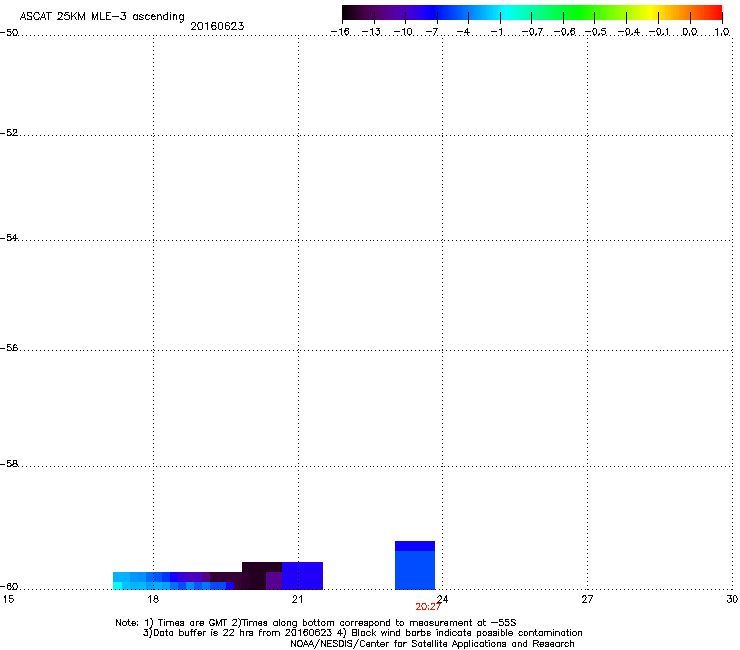Click the NOAA/NESDIS credit line

tap(432, 644)
